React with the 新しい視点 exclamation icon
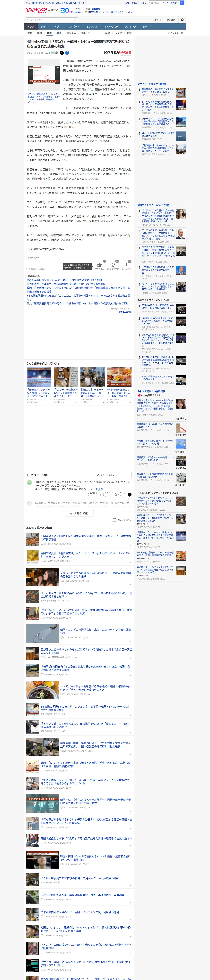Image resolution: width=210 pixels, height=980 pixels. click(x=127, y=265)
